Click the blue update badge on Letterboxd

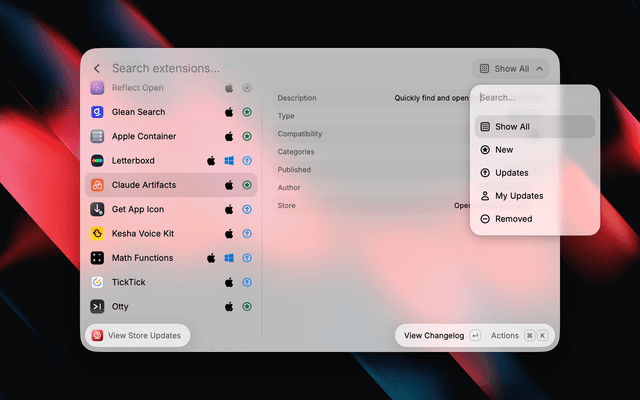247,160
